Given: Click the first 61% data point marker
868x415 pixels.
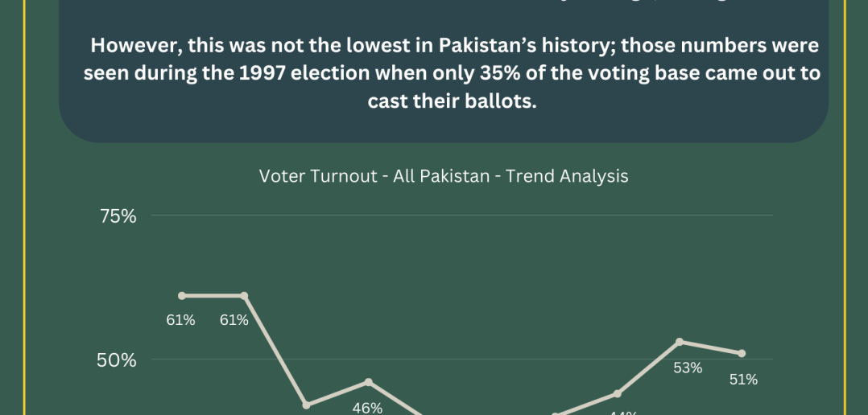Looking at the screenshot, I should 182,296.
